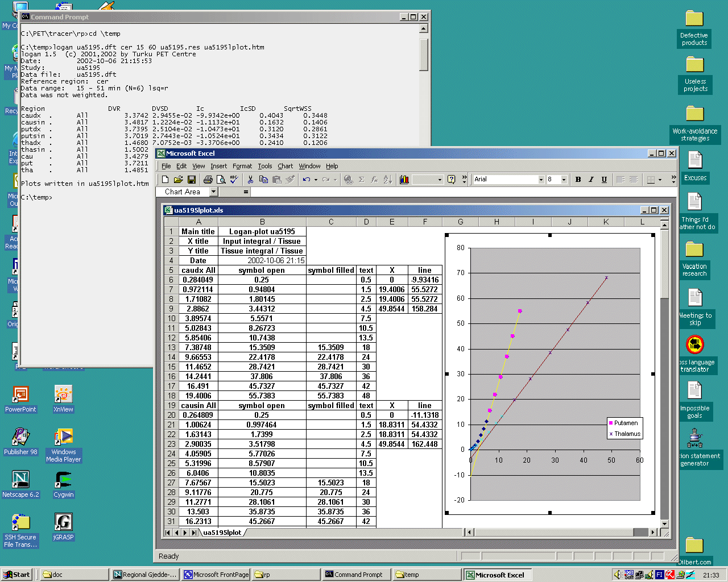Expand the Chart Area name box dropdown

214,192
